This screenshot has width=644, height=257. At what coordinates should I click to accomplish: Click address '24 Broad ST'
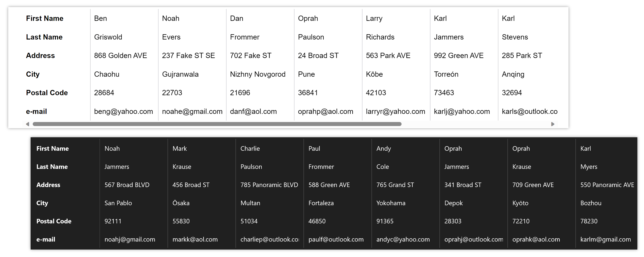pos(318,56)
